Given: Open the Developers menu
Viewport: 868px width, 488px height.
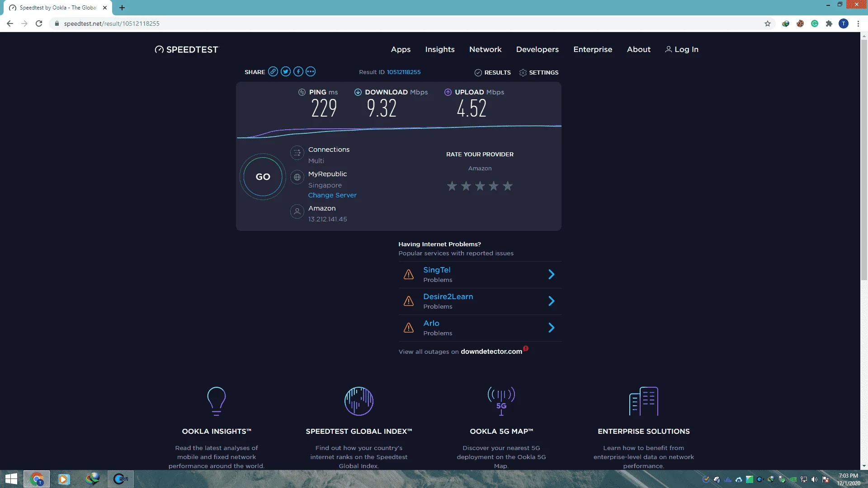Looking at the screenshot, I should 538,50.
